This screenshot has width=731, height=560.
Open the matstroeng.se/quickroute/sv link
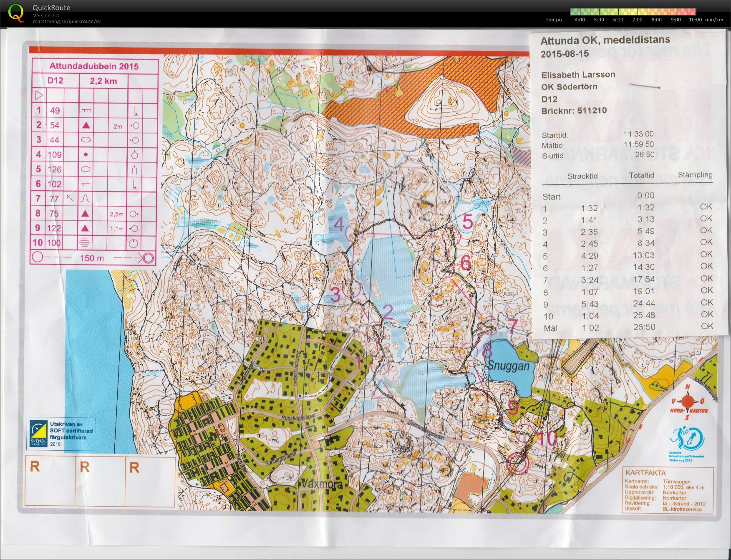67,21
